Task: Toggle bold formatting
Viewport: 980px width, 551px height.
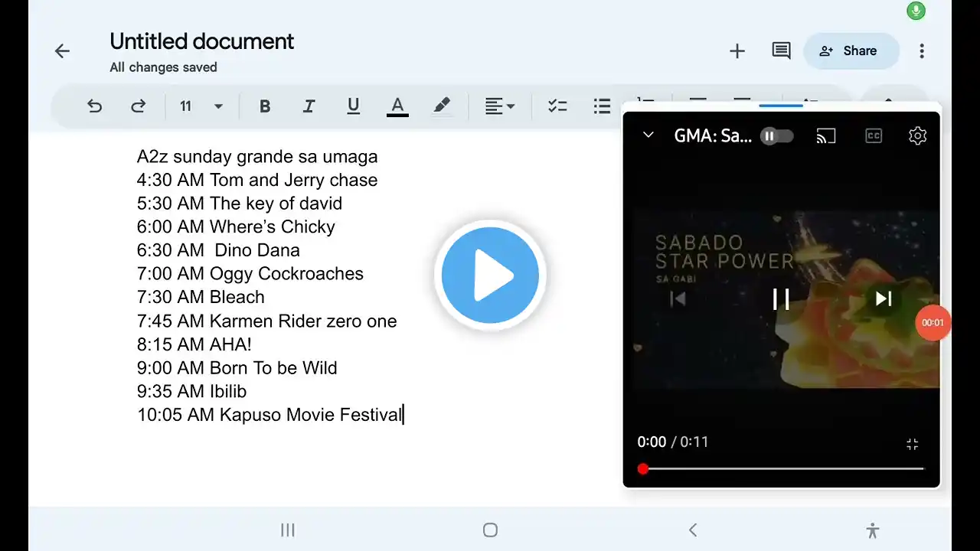Action: pos(265,106)
